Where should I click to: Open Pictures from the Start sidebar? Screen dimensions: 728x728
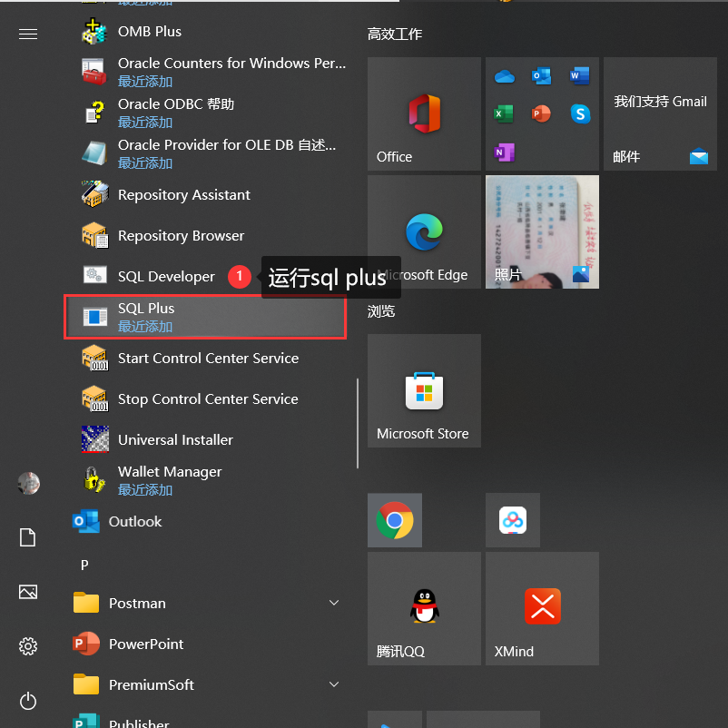(x=28, y=592)
